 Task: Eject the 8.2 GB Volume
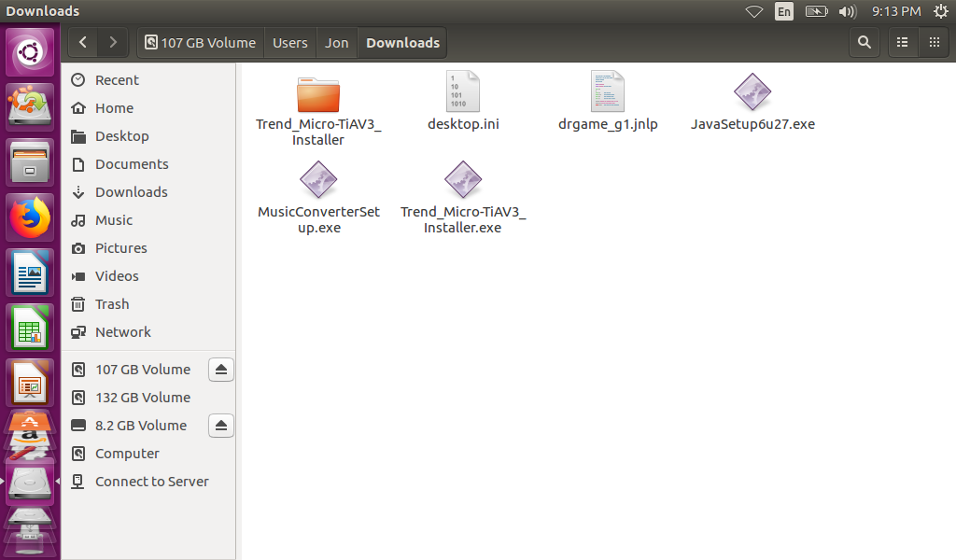tap(220, 426)
